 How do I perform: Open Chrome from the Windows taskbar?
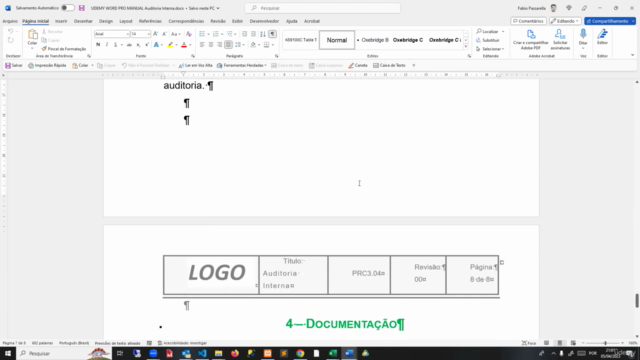(300, 353)
